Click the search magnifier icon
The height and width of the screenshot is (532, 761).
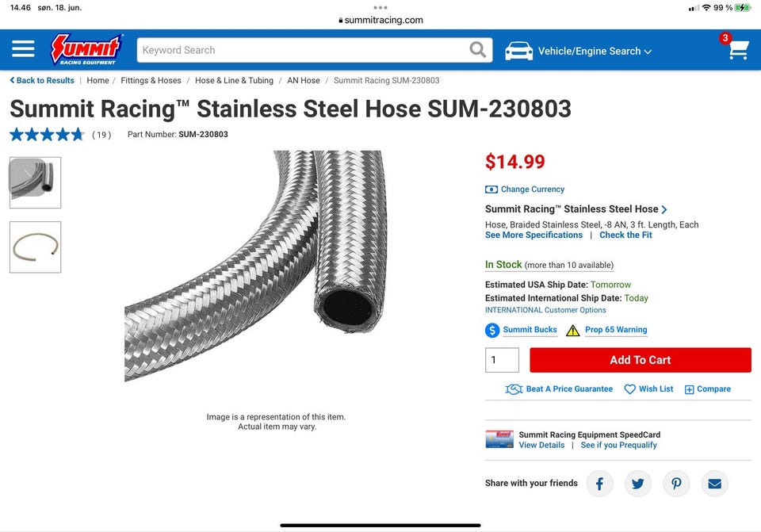(x=477, y=50)
